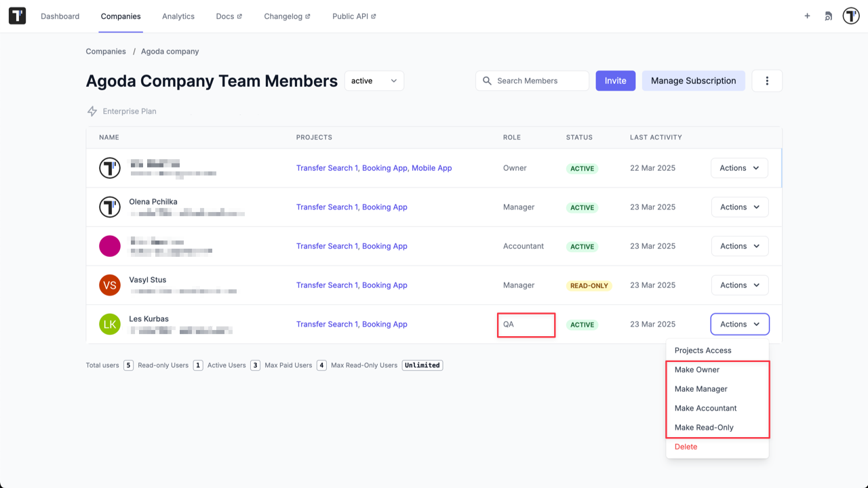Open Manage Subscription

coord(693,80)
